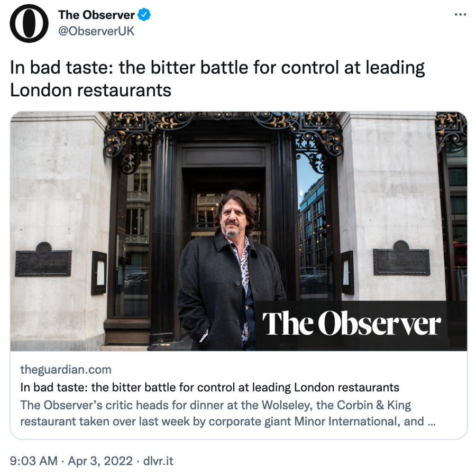The width and height of the screenshot is (476, 476).
Task: Click the card headline below theguardian.com
Action: pyautogui.click(x=209, y=387)
